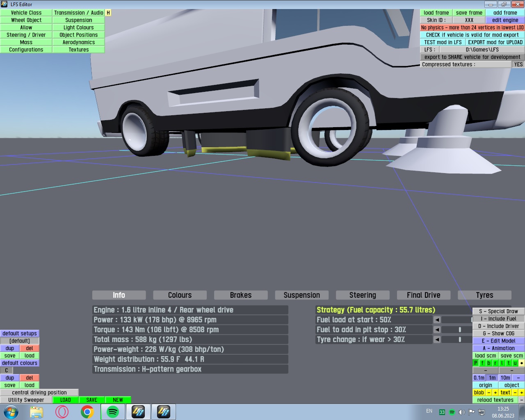Switch to the Final Drive tab
The width and height of the screenshot is (525, 420).
coord(423,295)
